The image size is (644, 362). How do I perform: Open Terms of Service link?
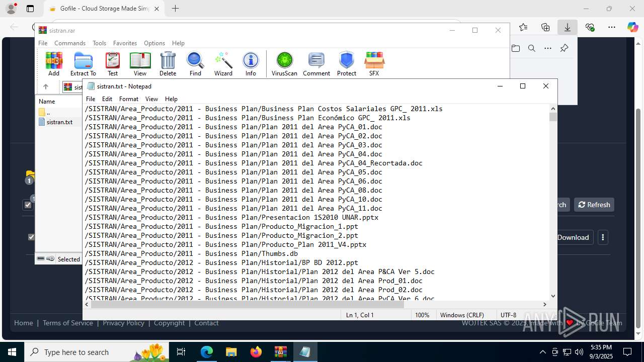(x=68, y=323)
